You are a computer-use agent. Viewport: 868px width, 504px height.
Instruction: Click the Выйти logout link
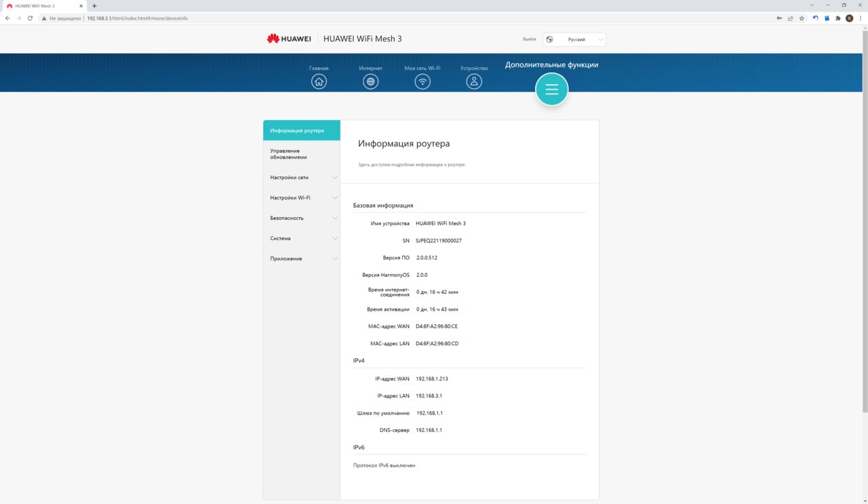[x=530, y=39]
